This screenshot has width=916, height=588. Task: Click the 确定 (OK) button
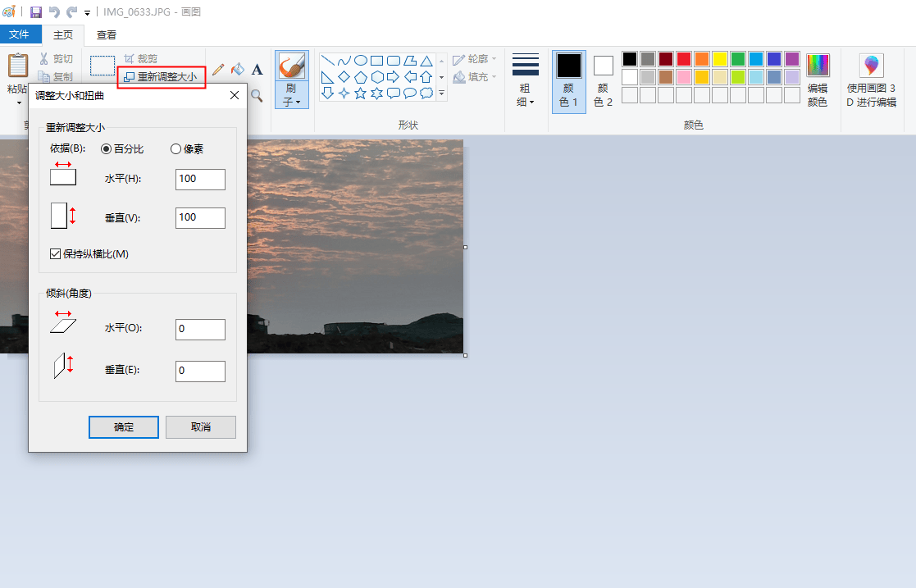(124, 427)
